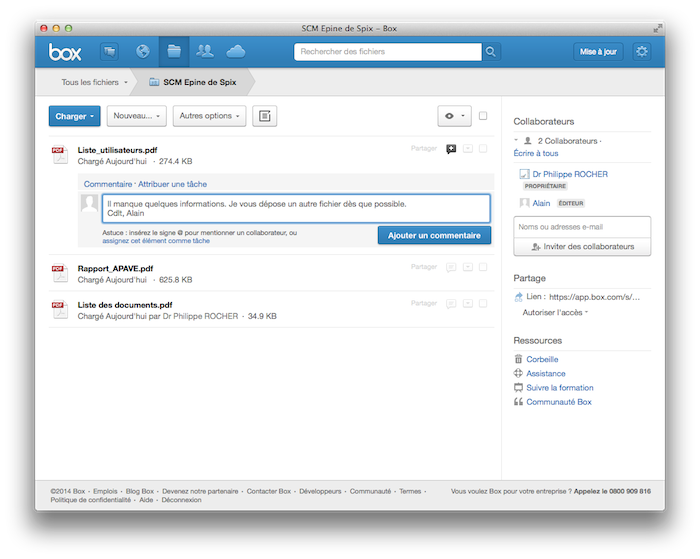The height and width of the screenshot is (559, 700).
Task: Tick the checkbox for Liste des documents.pdf
Action: [483, 304]
